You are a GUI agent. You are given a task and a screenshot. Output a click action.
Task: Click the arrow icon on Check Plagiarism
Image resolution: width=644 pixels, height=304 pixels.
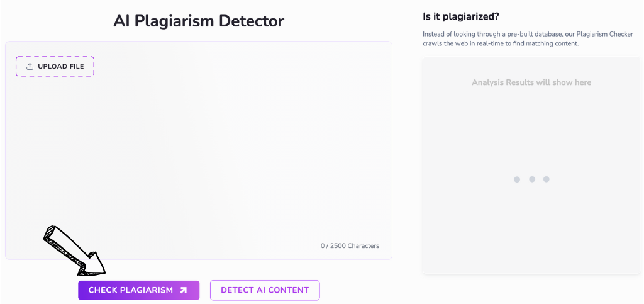[x=183, y=290]
